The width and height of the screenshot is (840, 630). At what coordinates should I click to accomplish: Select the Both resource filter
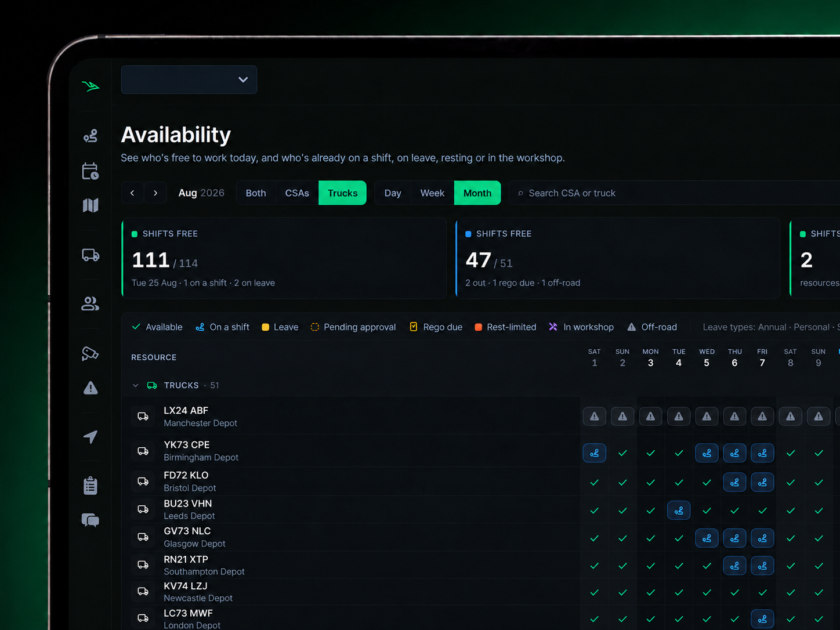(256, 193)
